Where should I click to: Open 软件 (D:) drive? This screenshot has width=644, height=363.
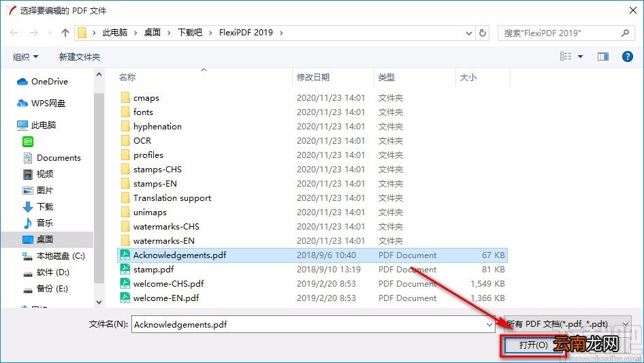coord(46,272)
